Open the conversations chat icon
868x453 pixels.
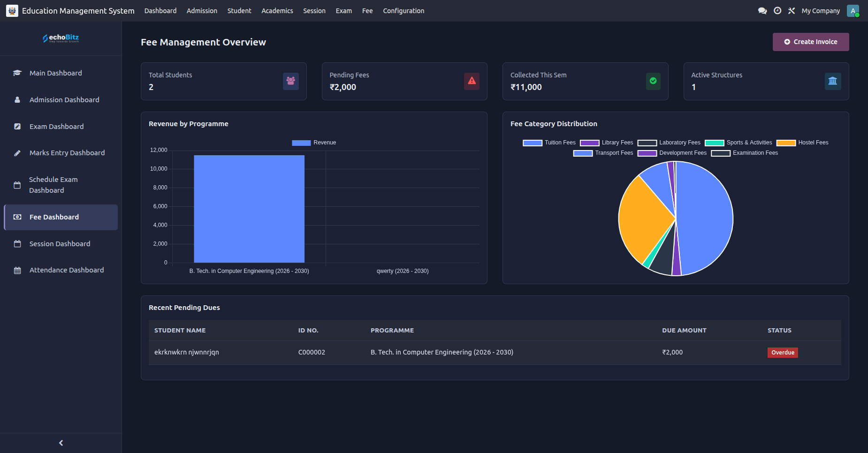point(762,11)
